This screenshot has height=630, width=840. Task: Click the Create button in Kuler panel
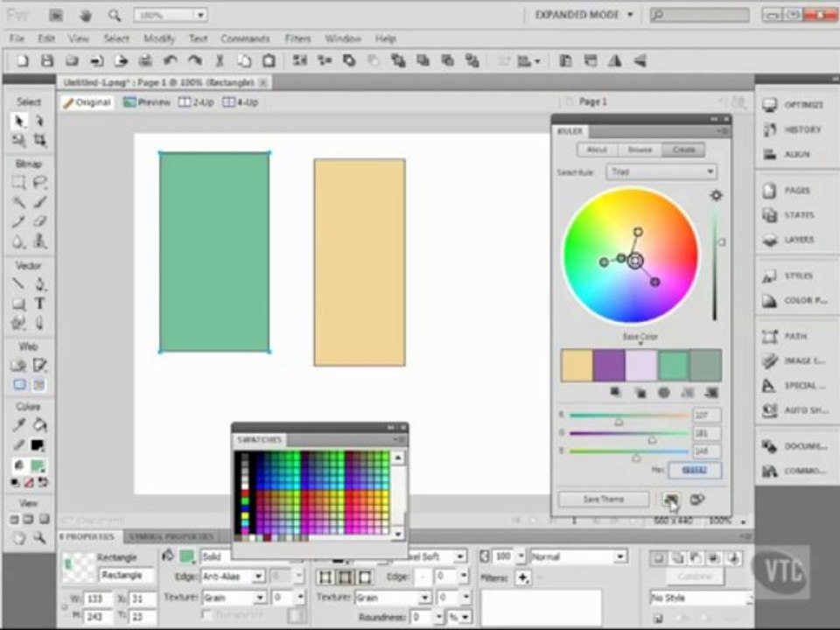[683, 150]
